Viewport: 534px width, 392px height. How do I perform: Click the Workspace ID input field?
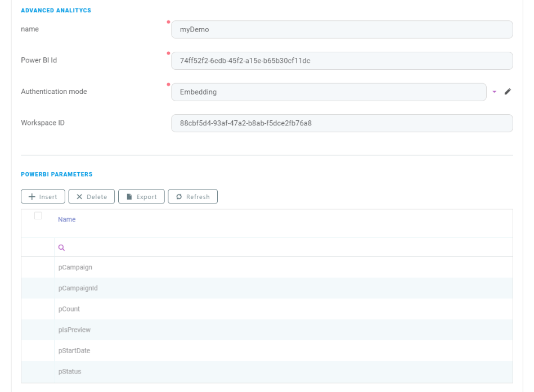tap(342, 123)
